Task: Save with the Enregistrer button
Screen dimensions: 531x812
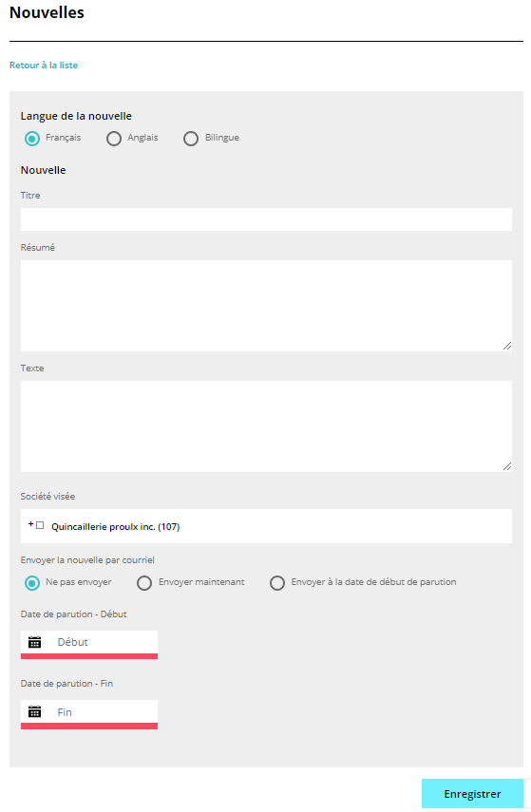Action: click(472, 793)
